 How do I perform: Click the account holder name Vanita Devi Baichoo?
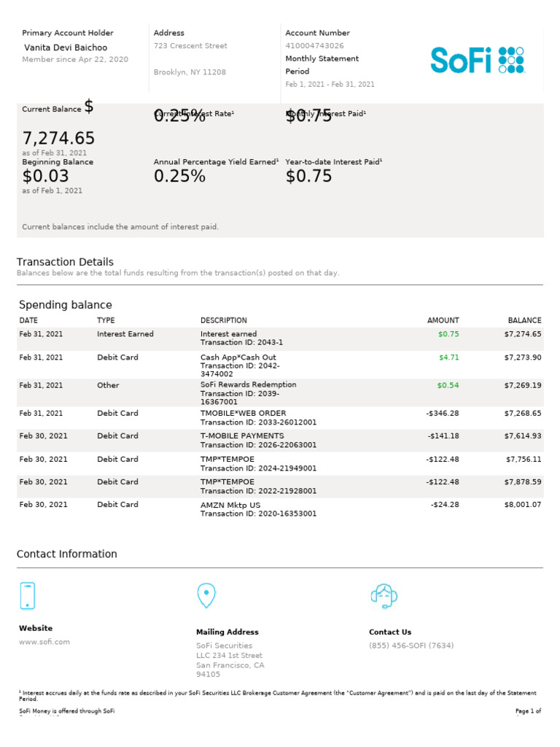(x=66, y=48)
